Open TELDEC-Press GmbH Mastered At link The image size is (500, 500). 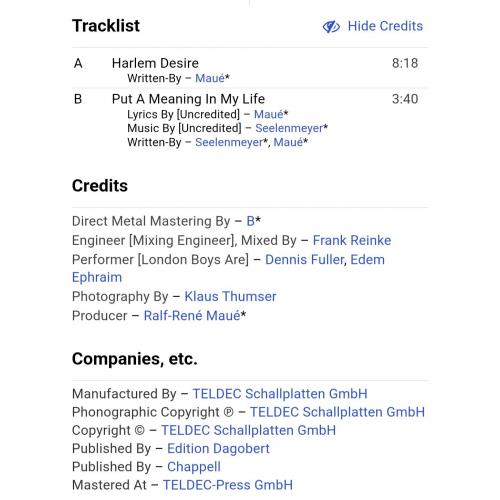click(228, 485)
